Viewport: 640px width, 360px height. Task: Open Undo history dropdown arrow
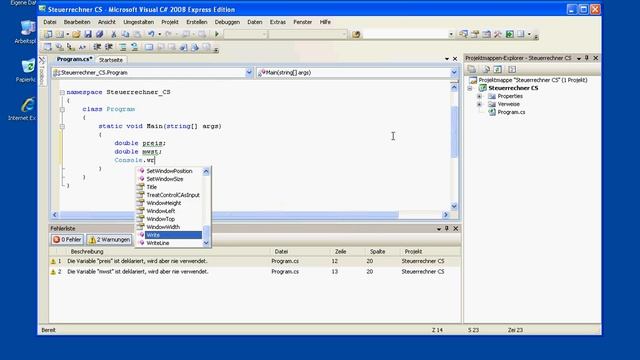(160, 34)
